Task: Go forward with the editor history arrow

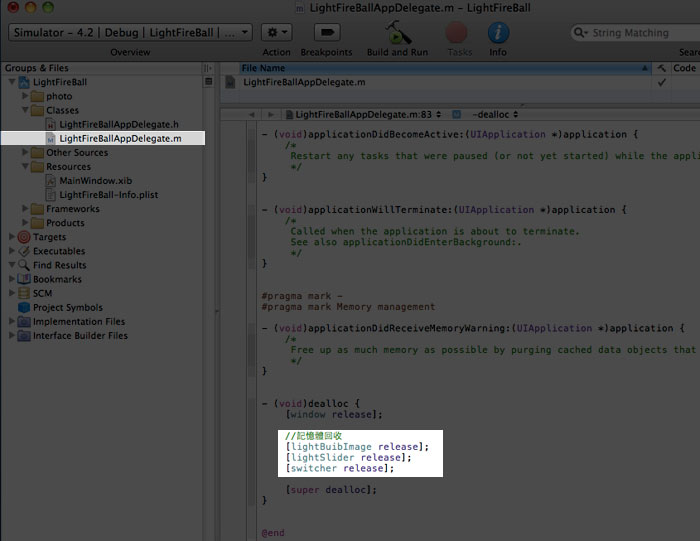Action: click(271, 115)
